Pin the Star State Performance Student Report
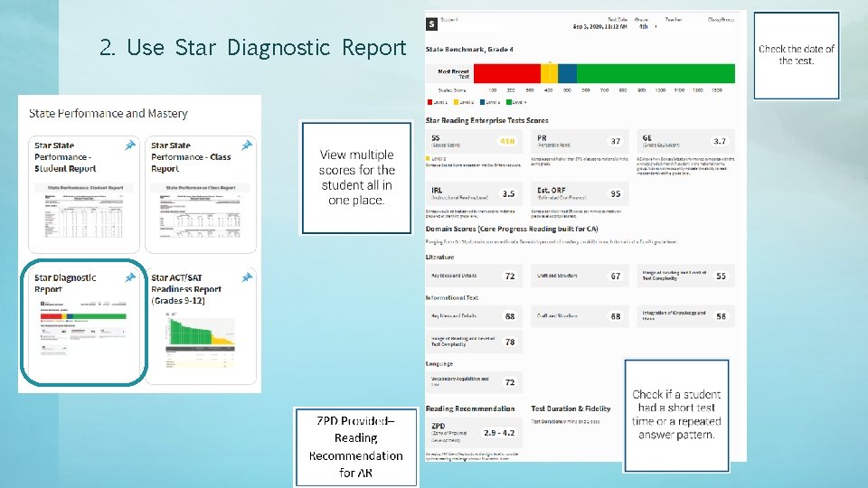Image resolution: width=868 pixels, height=488 pixels. click(x=130, y=145)
